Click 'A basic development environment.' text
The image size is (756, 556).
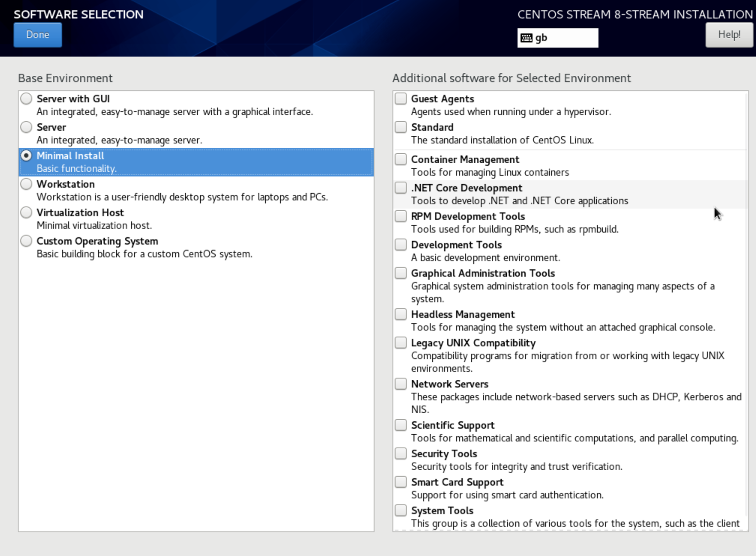pos(485,258)
